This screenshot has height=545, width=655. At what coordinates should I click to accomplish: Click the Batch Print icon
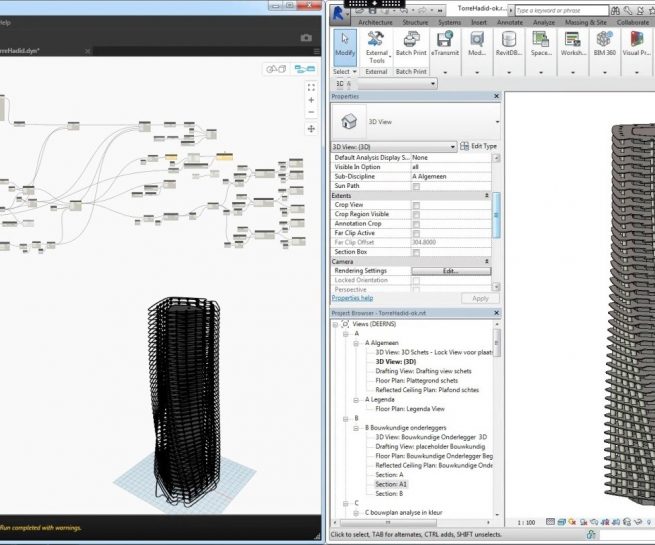pyautogui.click(x=410, y=46)
